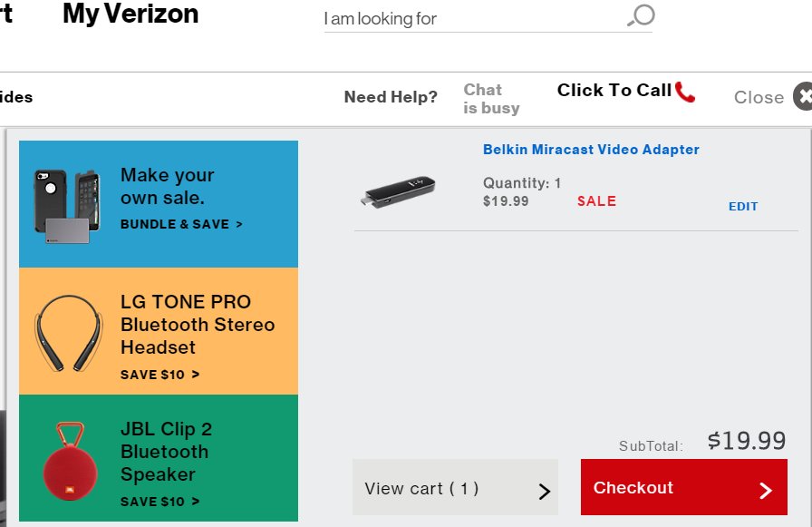Click the white chevron on Checkout

click(x=766, y=490)
